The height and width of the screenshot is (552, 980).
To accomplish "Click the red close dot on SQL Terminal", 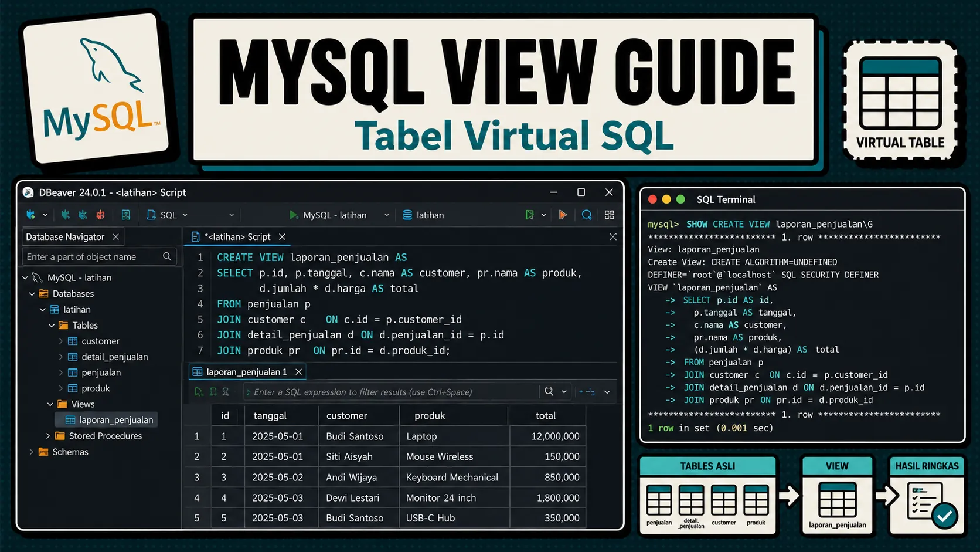I will [652, 199].
